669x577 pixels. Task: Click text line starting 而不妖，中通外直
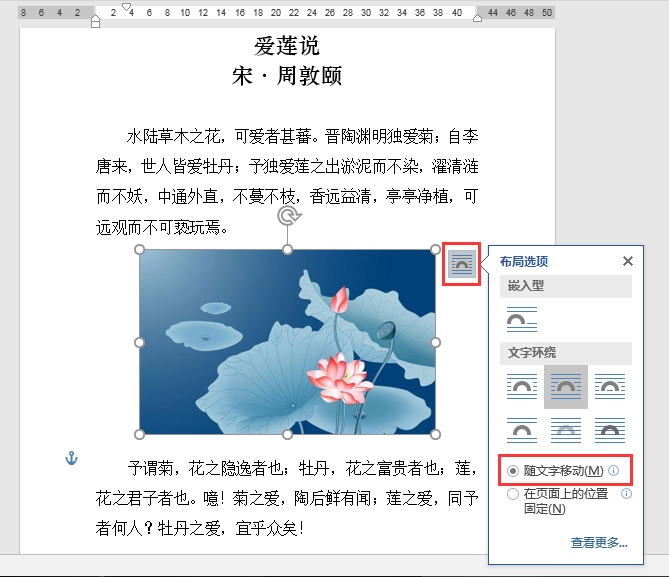287,196
